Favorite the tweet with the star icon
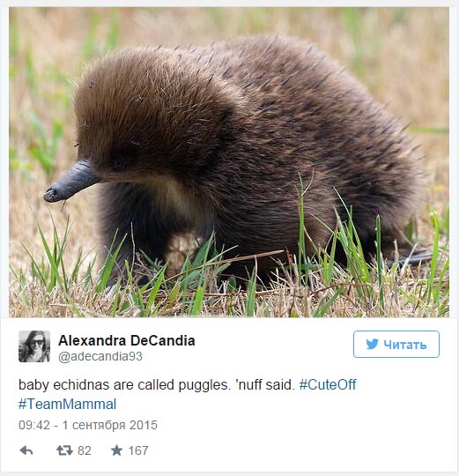This screenshot has height=476, width=459. click(x=116, y=450)
